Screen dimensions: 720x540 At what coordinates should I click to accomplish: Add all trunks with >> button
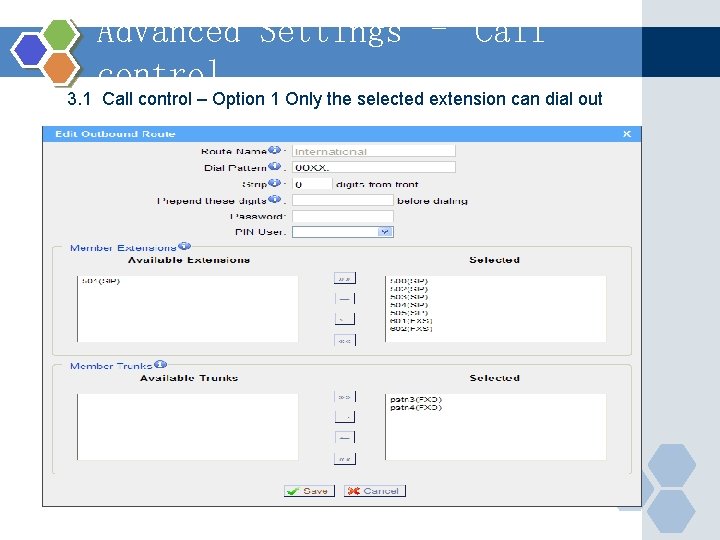click(344, 397)
